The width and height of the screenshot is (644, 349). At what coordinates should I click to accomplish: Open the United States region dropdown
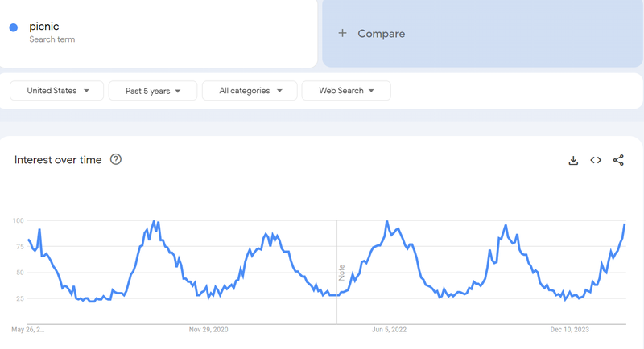[56, 91]
